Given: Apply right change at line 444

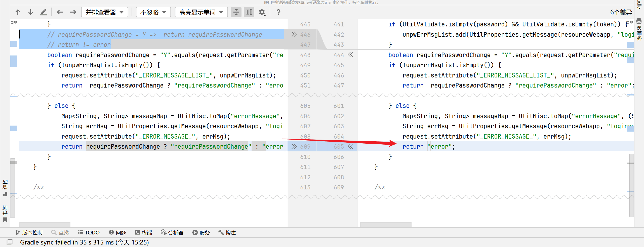Looking at the screenshot, I should coord(350,55).
